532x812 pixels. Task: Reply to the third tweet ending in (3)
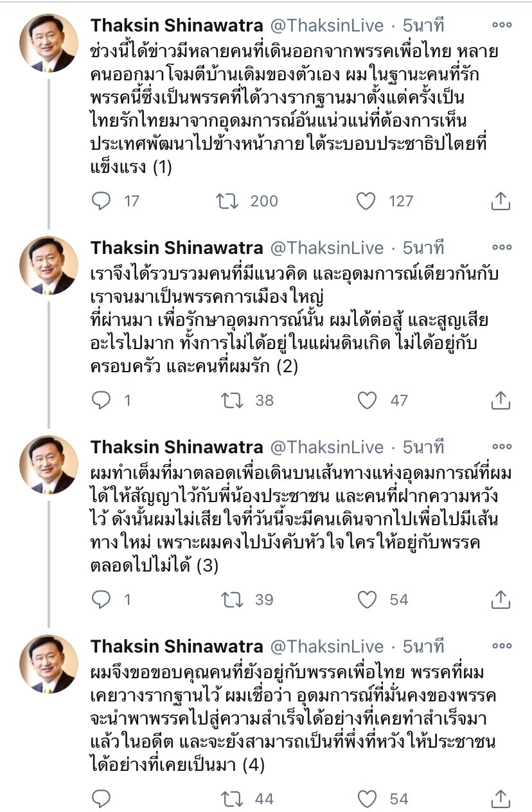(x=102, y=600)
